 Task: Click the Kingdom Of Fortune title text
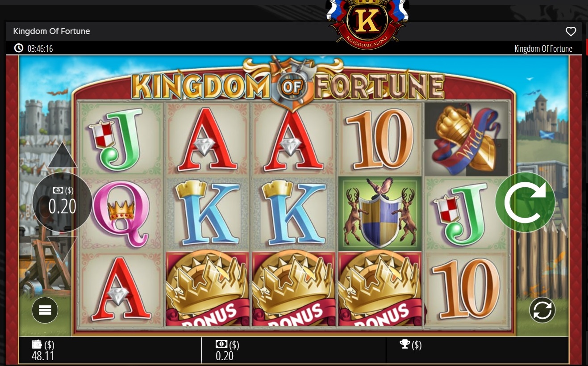coord(52,31)
